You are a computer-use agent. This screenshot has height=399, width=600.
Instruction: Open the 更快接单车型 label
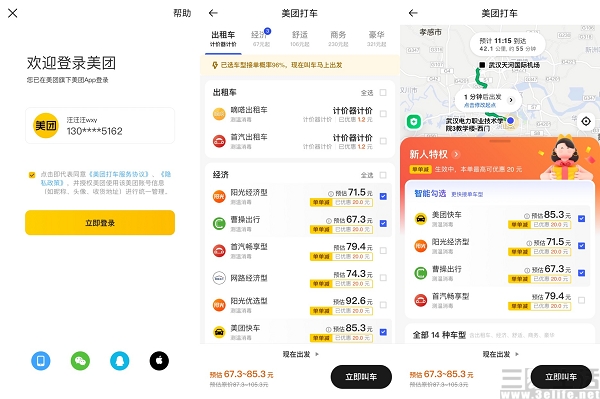(x=467, y=194)
